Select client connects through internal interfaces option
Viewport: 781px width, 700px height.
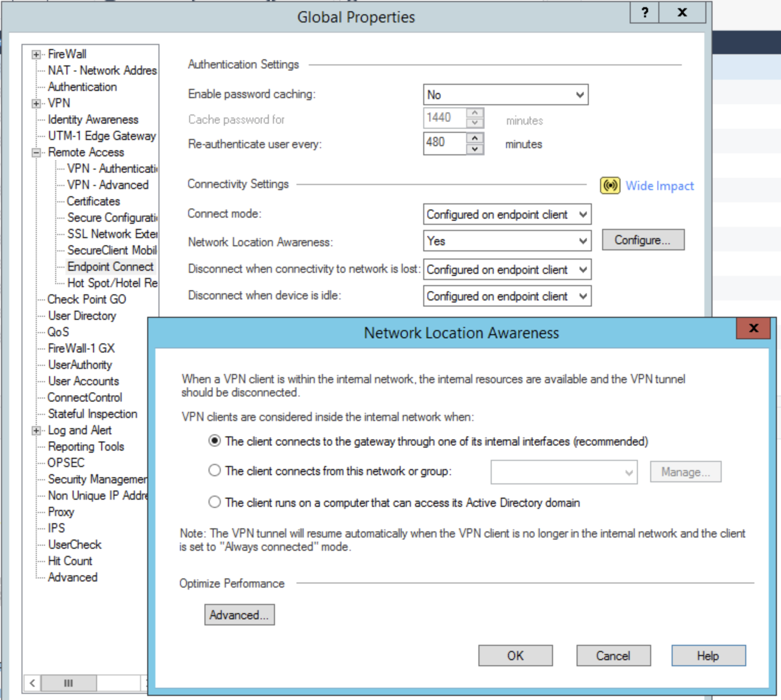215,441
